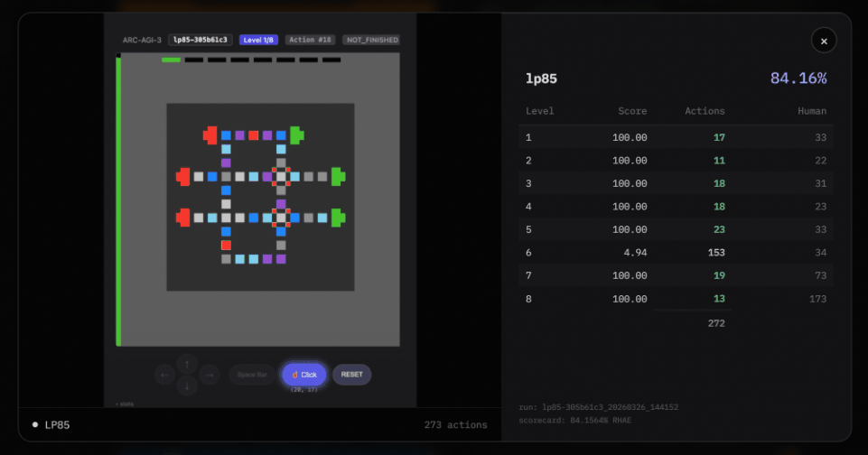The height and width of the screenshot is (455, 868).
Task: Click the red arrow on the puzzle's top row
Action: tap(210, 135)
